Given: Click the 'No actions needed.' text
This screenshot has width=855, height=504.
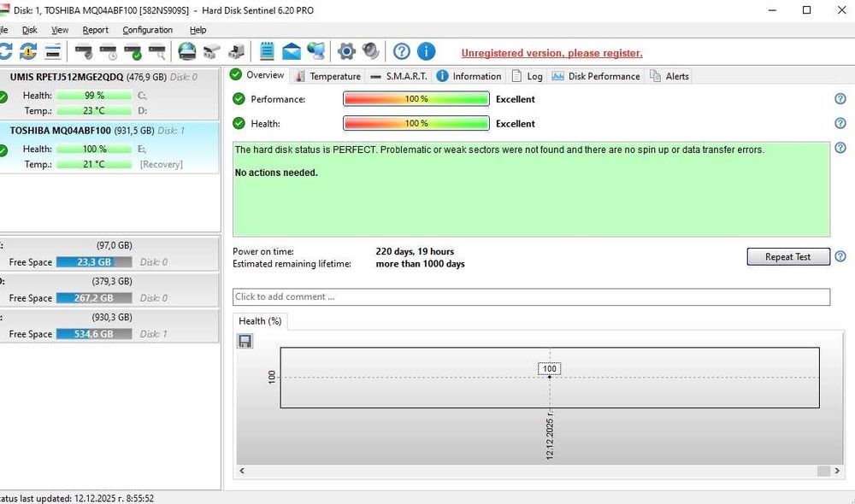Looking at the screenshot, I should (276, 173).
